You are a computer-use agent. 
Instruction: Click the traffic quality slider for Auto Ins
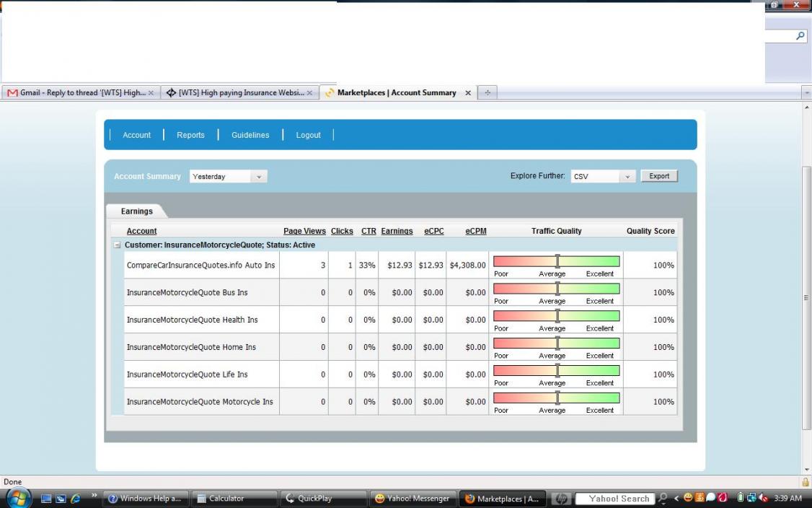coord(557,261)
